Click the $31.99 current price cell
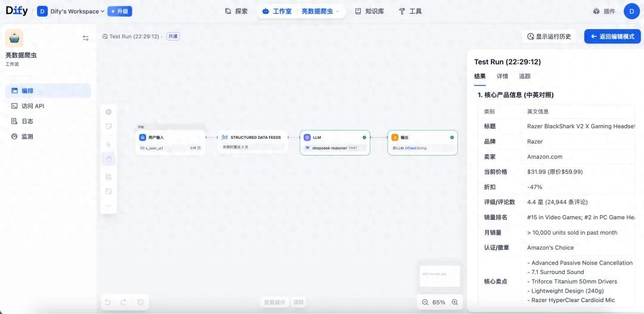The width and height of the screenshot is (644, 314). click(x=555, y=172)
